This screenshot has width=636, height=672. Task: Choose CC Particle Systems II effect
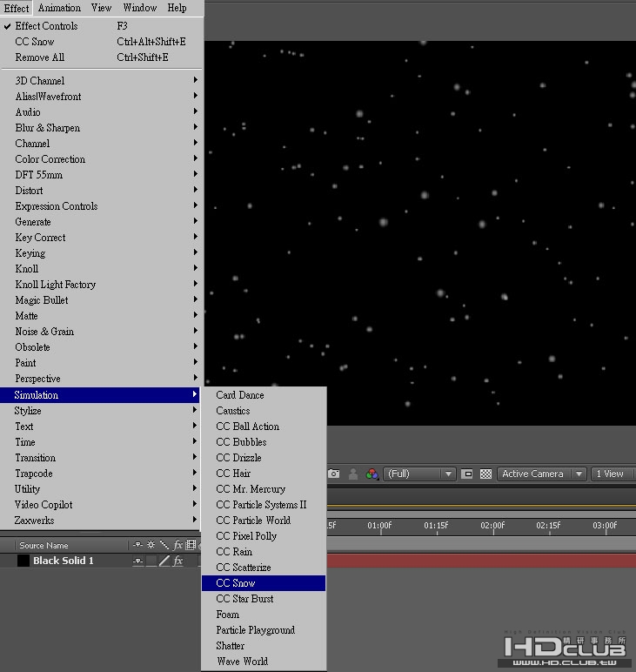pos(264,504)
